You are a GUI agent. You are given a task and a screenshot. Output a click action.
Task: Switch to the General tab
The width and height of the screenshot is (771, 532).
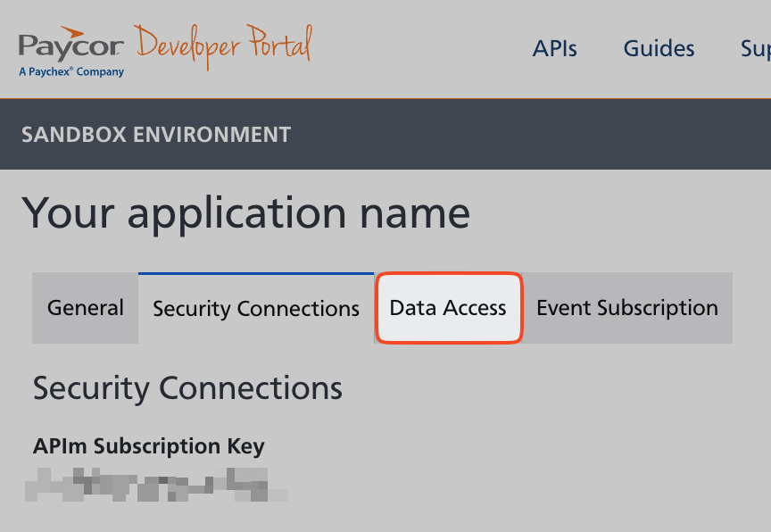click(86, 308)
